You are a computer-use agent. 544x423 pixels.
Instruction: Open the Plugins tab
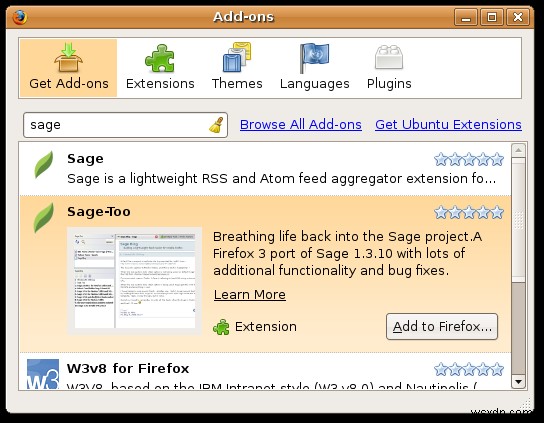389,68
